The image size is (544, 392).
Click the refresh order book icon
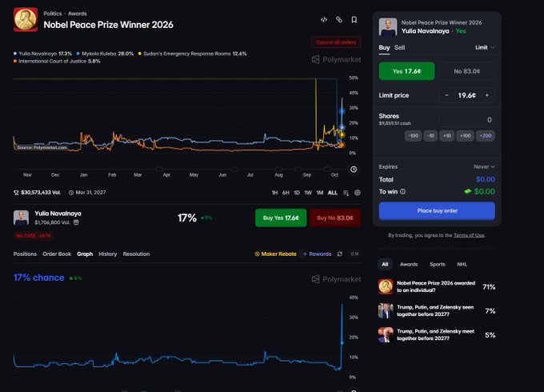pyautogui.click(x=340, y=254)
